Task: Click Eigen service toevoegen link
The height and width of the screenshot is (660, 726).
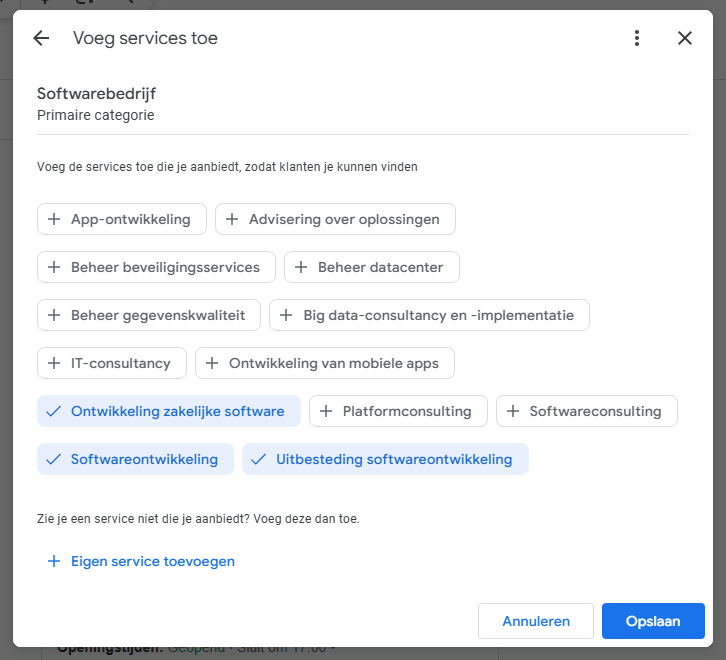Action: point(153,561)
